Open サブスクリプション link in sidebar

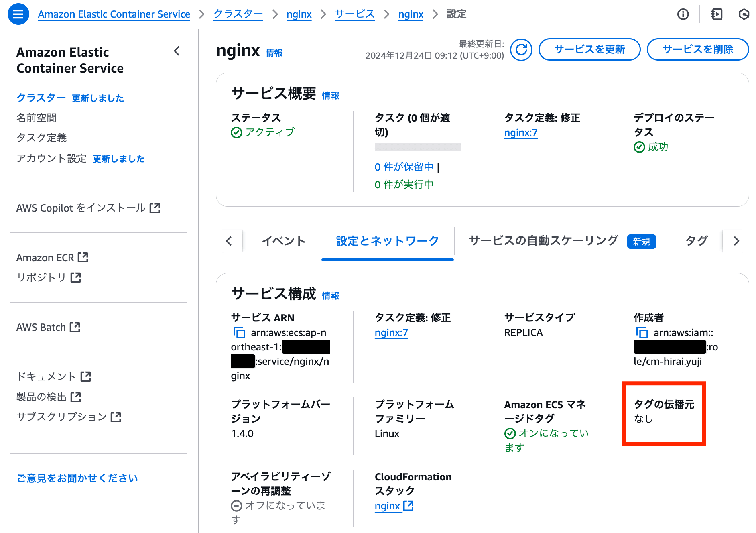[62, 417]
